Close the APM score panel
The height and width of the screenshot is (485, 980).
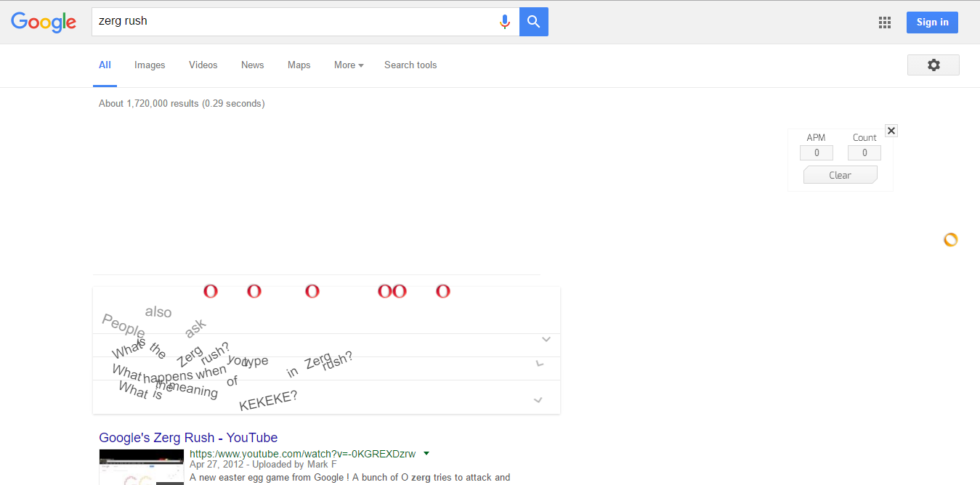tap(892, 131)
